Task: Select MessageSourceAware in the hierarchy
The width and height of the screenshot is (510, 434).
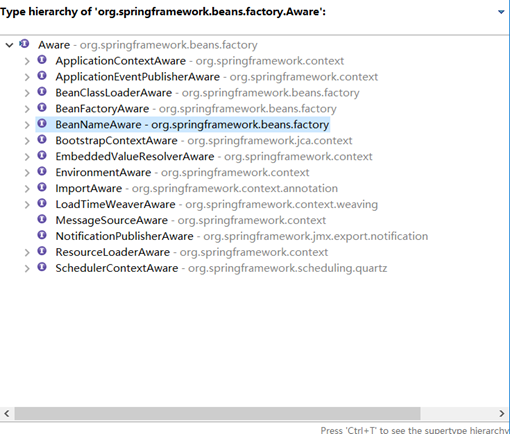Action: click(x=191, y=220)
